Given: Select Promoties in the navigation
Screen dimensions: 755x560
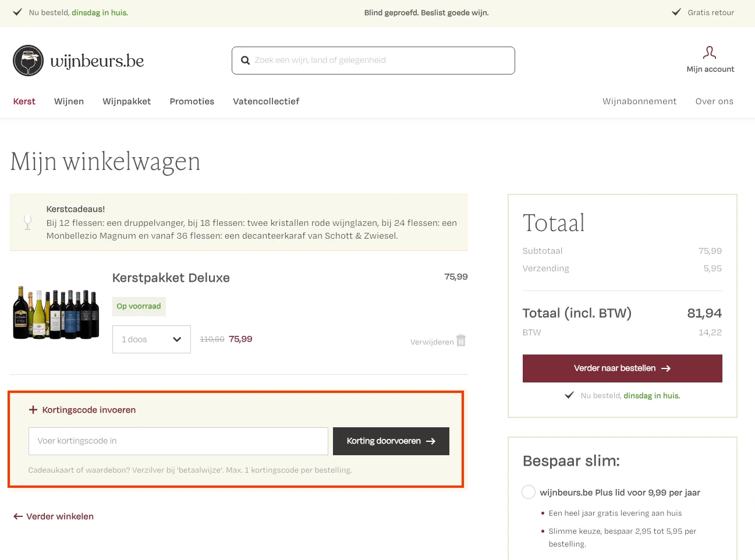Looking at the screenshot, I should click(x=192, y=101).
